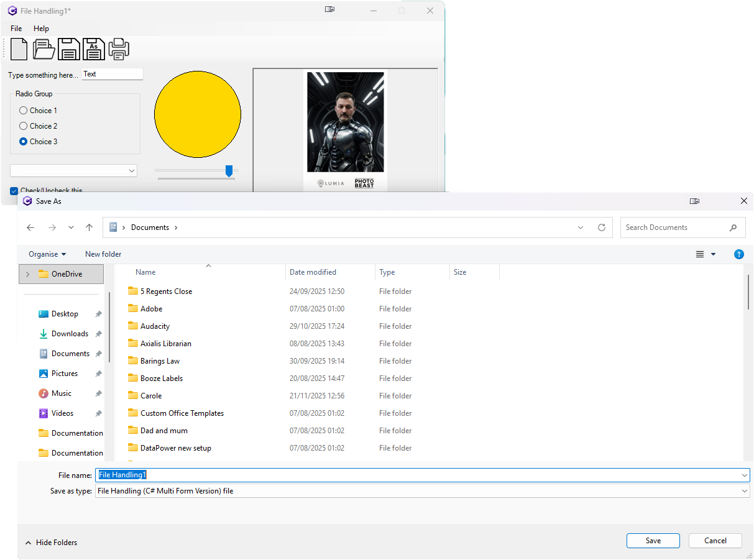This screenshot has width=754, height=560.
Task: Select the Choice 1 radio button
Action: 23,110
